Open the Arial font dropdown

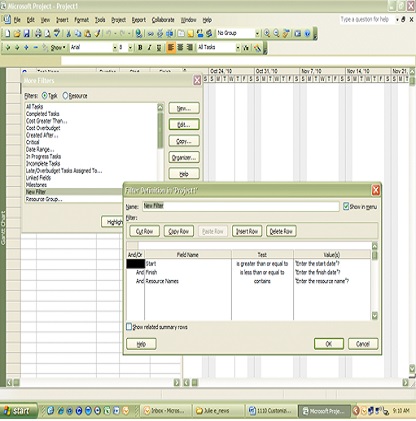coord(115,48)
